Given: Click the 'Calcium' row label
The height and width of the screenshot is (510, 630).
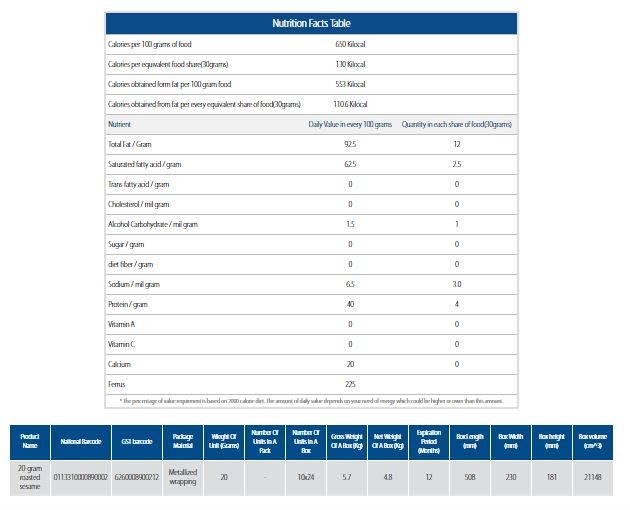Looking at the screenshot, I should [x=119, y=364].
